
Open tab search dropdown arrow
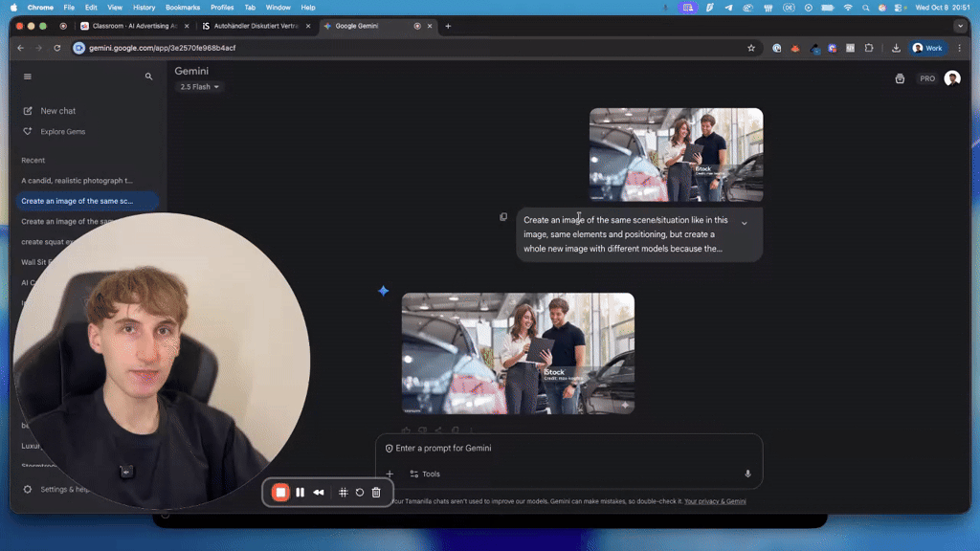click(x=960, y=26)
